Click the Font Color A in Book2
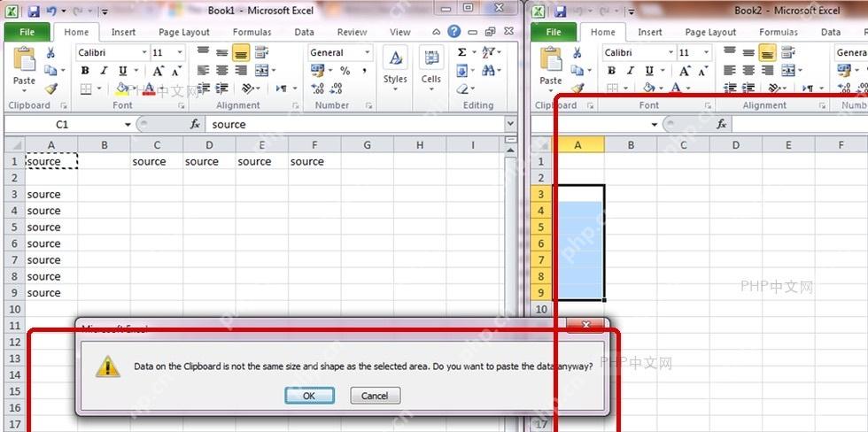The image size is (868, 432). tap(675, 88)
